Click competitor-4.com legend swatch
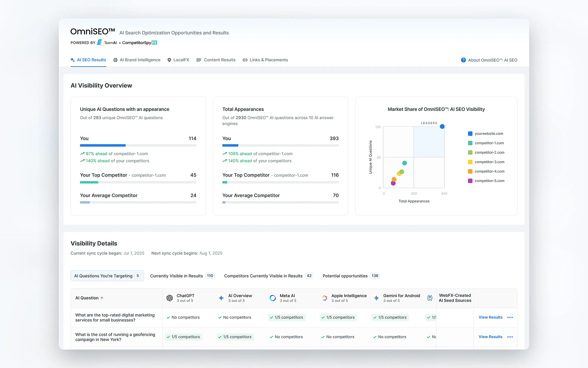This screenshot has height=368, width=588. point(470,171)
